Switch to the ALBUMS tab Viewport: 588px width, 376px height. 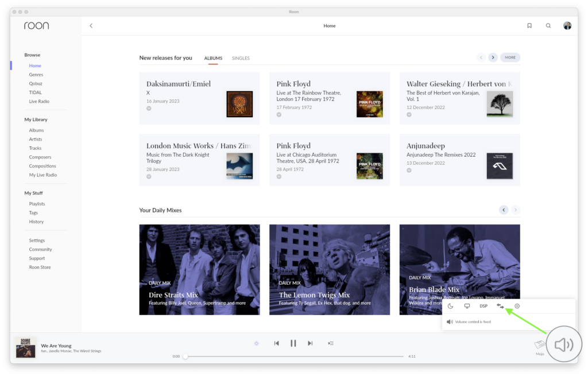pyautogui.click(x=213, y=59)
